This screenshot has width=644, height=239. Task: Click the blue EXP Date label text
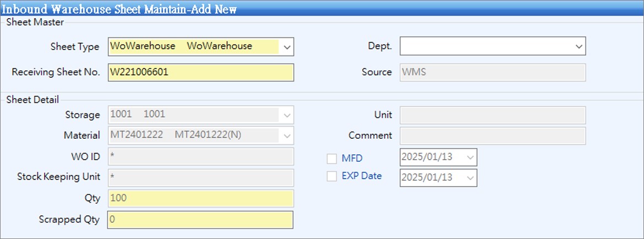tap(361, 176)
